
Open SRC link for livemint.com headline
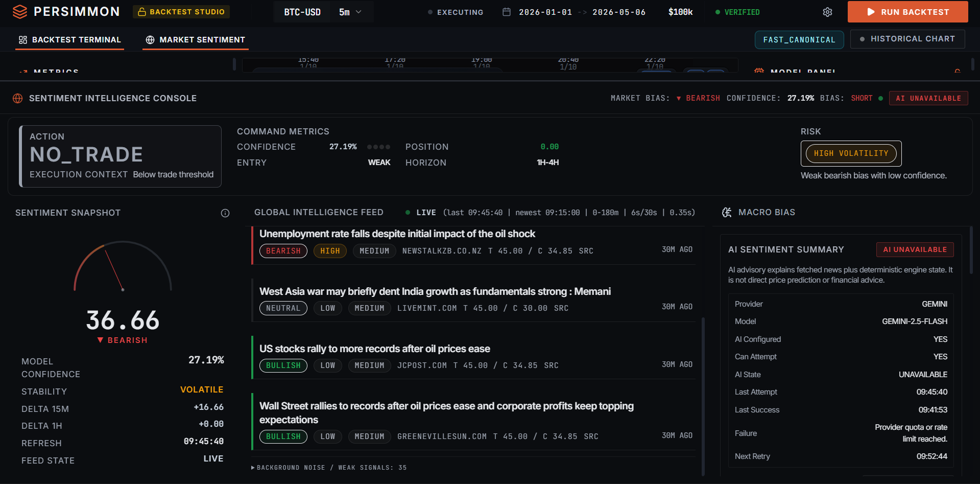(561, 308)
